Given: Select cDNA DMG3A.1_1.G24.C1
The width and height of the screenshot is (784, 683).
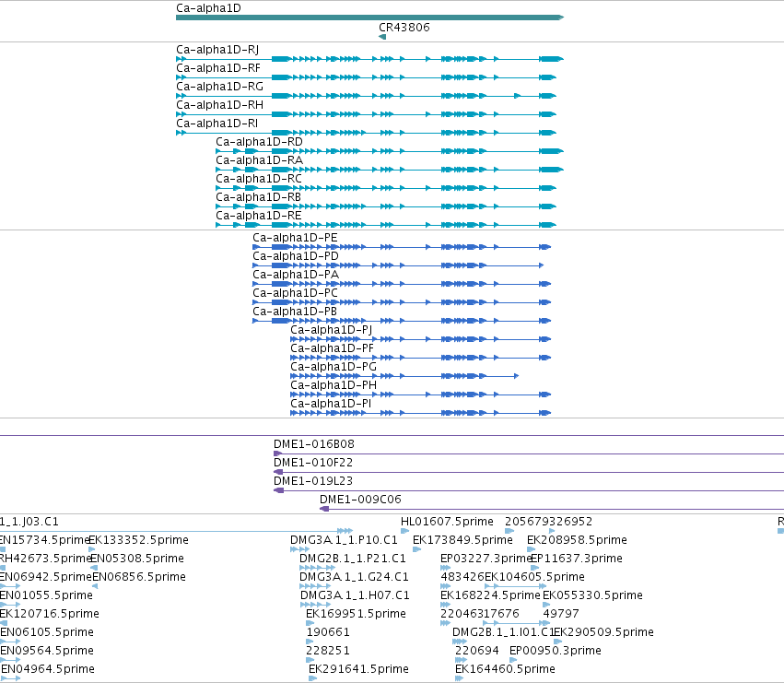Looking at the screenshot, I should (354, 577).
